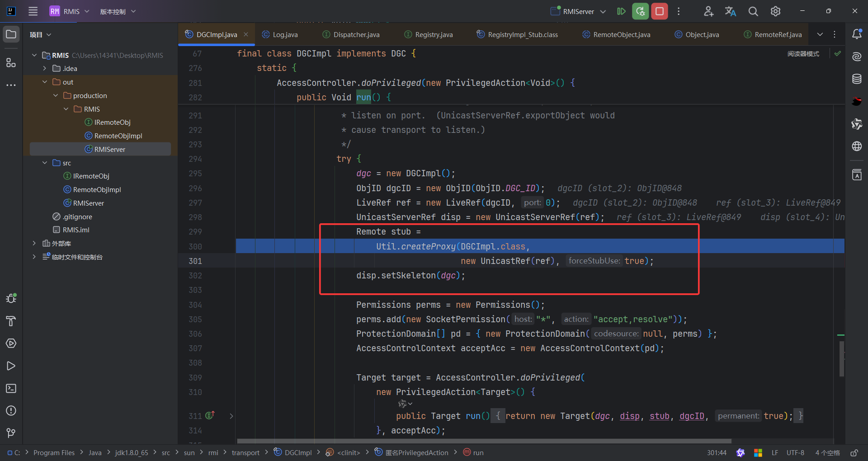Select RMIServer under out folder
Screen dimensions: 868x461
(100, 149)
